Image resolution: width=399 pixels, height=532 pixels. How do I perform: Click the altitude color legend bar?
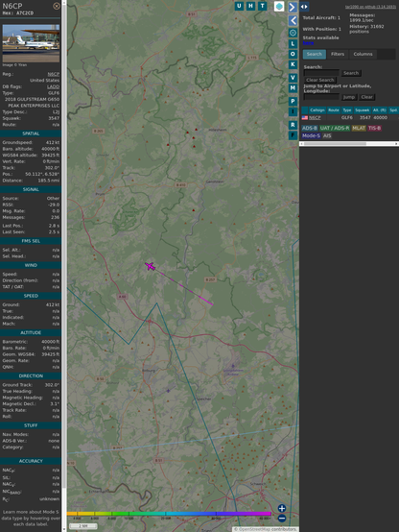(169, 514)
